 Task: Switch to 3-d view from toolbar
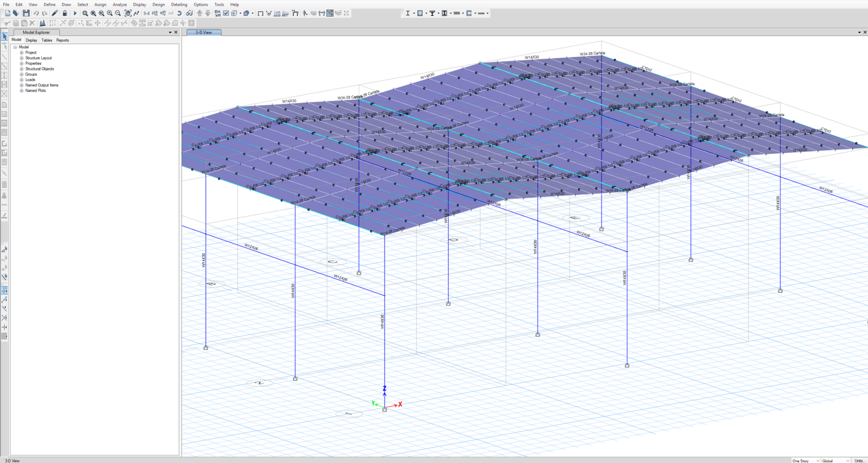click(x=146, y=13)
